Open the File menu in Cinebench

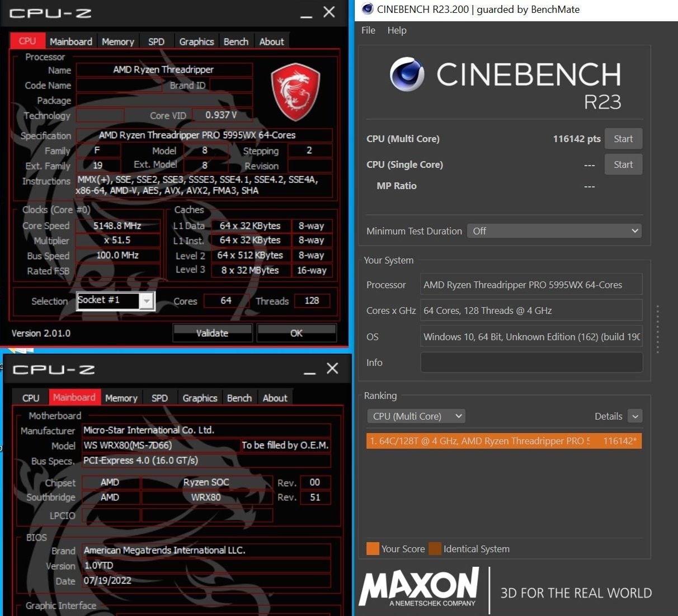coord(369,30)
